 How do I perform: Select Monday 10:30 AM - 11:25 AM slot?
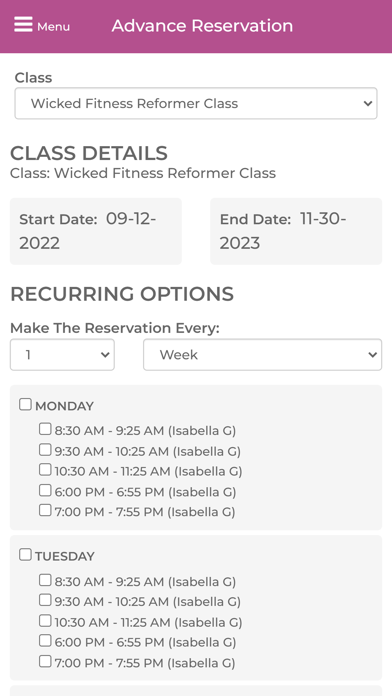45,469
